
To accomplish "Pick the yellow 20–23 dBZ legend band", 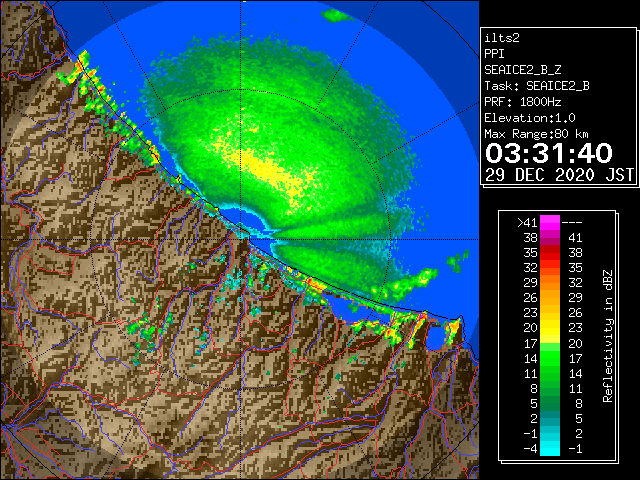I will coord(550,328).
